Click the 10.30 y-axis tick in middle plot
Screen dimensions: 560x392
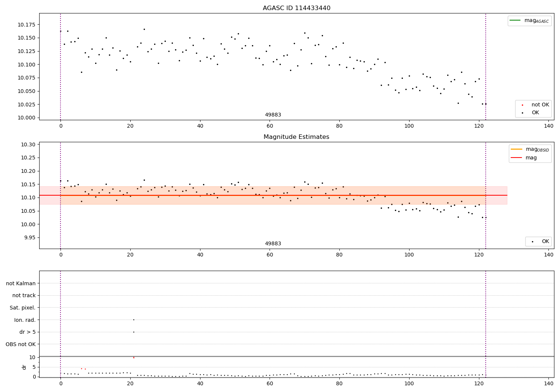28,144
